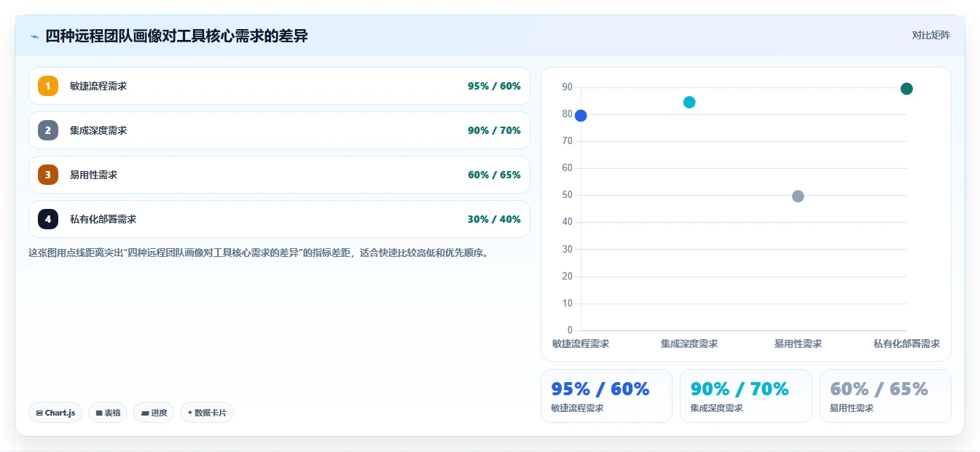Click the 95% / 60% value in list
Image resolution: width=980 pixels, height=452 pixels.
coord(494,86)
